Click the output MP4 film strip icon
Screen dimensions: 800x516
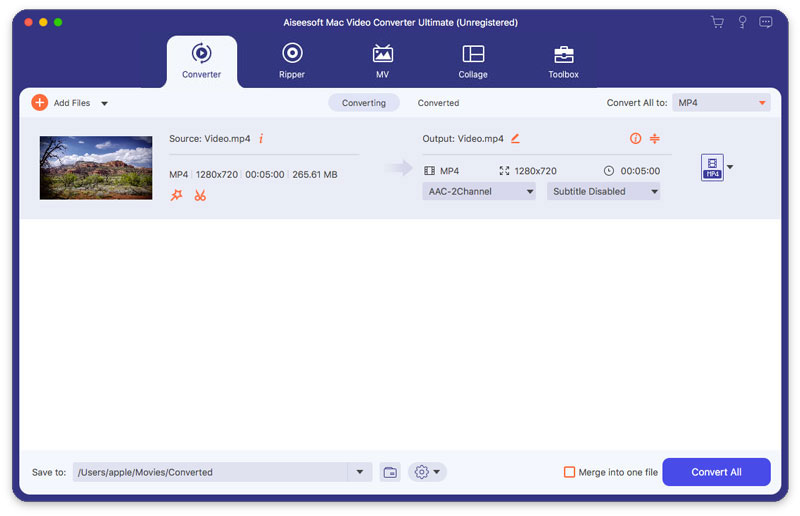[x=430, y=171]
